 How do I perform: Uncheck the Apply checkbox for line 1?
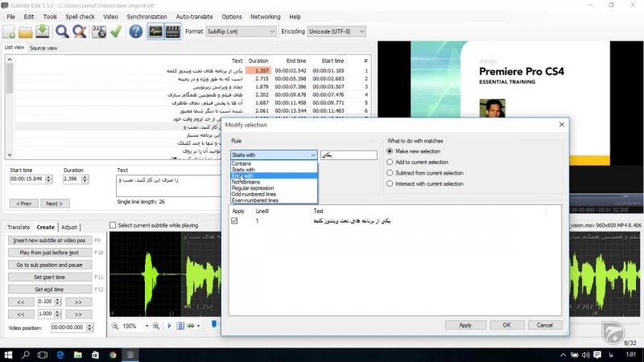[x=234, y=220]
